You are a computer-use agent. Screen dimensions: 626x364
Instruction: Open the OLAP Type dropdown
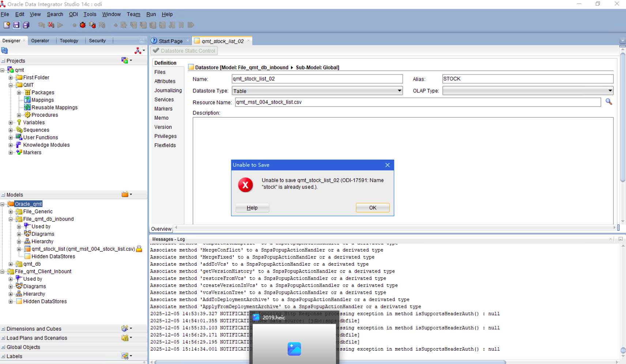(x=610, y=91)
